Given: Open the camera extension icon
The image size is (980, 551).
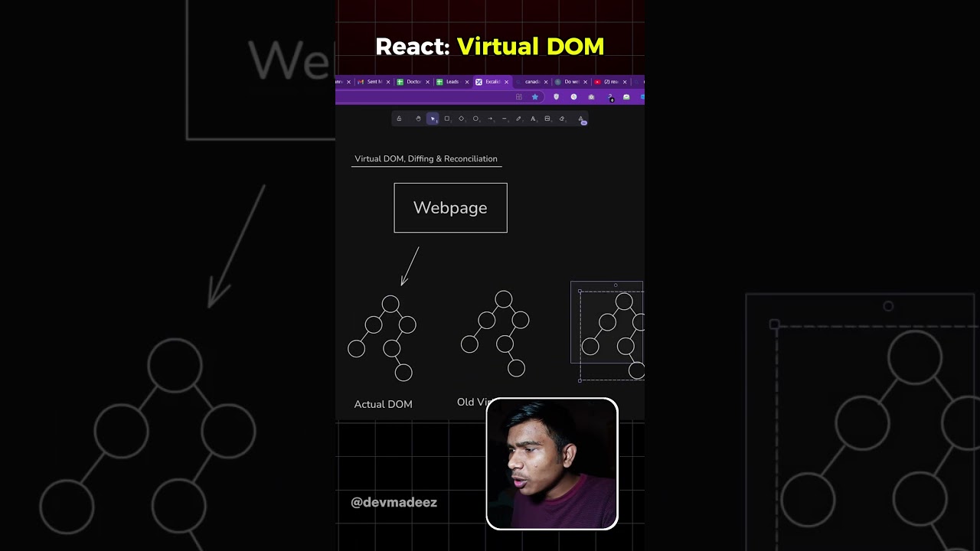Looking at the screenshot, I should (x=591, y=97).
